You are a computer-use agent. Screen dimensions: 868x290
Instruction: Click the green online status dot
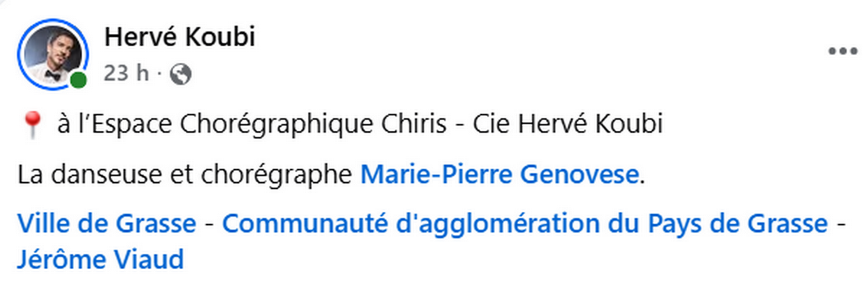coord(79,81)
